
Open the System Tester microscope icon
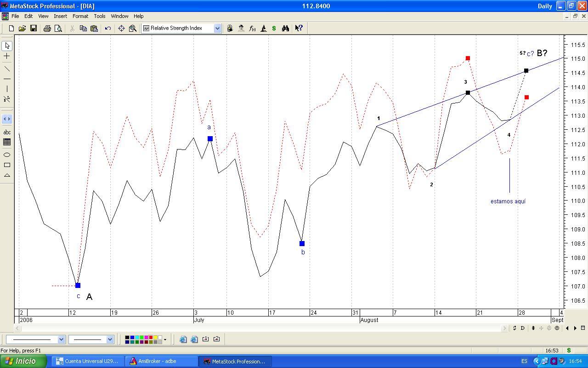(263, 29)
